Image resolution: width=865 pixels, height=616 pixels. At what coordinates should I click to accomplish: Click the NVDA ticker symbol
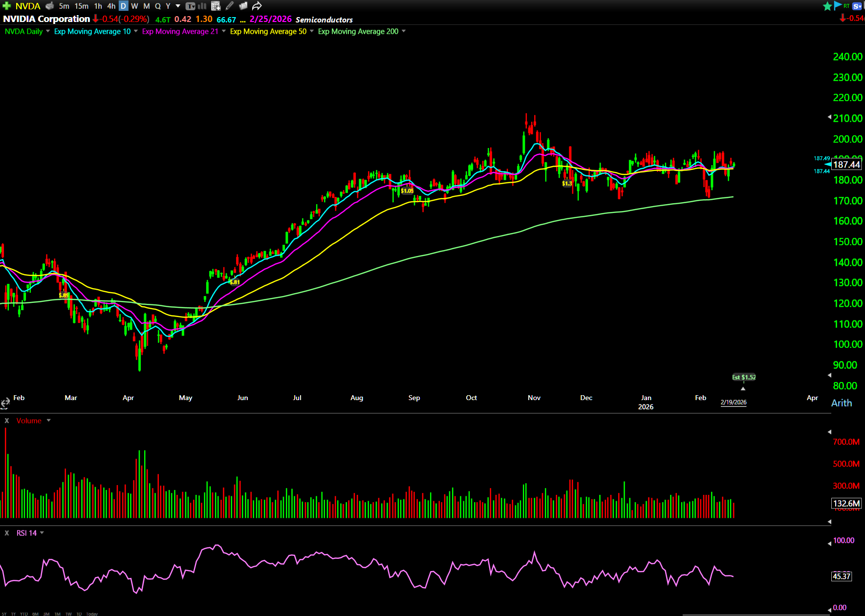(28, 6)
